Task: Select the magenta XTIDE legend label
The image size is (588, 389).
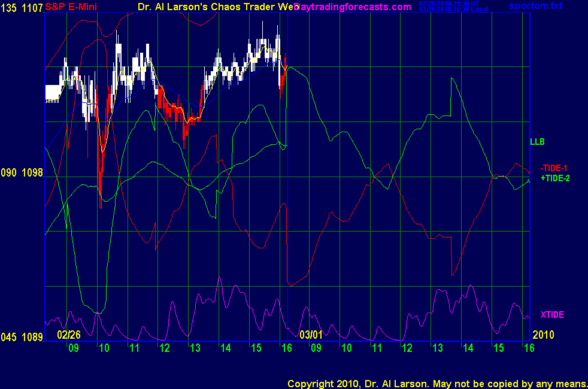Action: point(551,315)
